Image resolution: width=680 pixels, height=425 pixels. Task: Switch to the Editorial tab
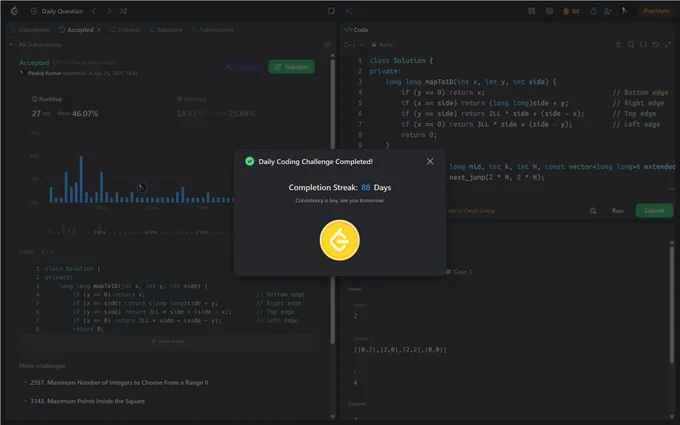(125, 30)
